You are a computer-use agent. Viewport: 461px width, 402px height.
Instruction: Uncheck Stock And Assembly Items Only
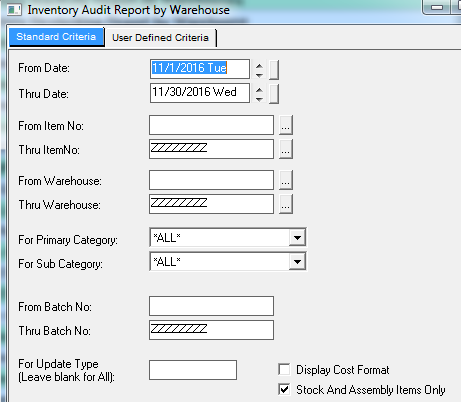point(284,389)
